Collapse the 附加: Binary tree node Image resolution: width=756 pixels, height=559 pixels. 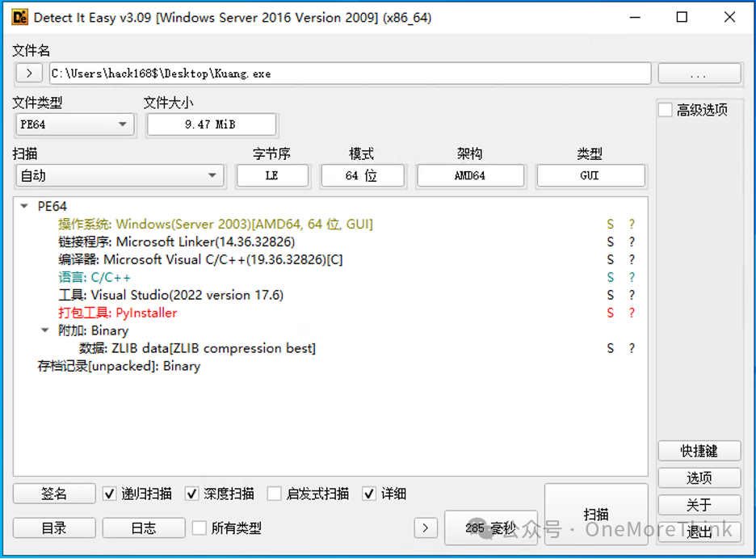(45, 330)
